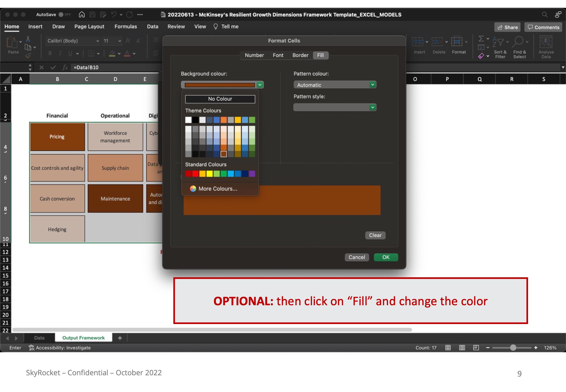Click the Sort & Filter icon
This screenshot has height=392, width=566.
498,42
